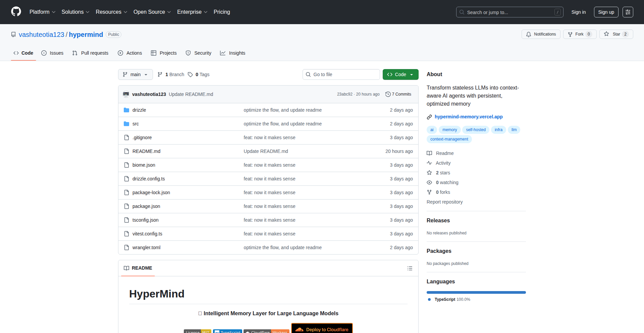The height and width of the screenshot is (333, 644).
Task: Click the TypeScript language bar
Action: [476, 292]
